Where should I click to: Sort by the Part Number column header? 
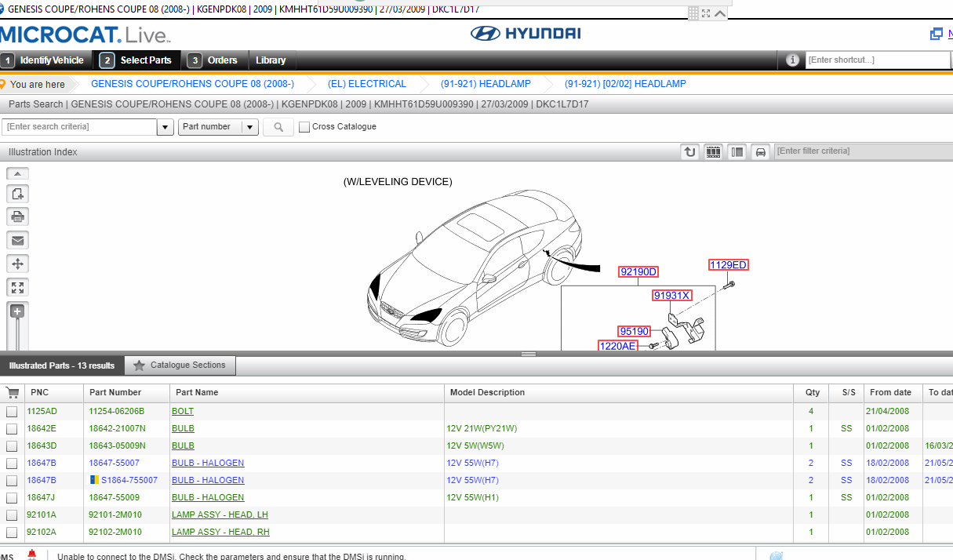pos(126,392)
